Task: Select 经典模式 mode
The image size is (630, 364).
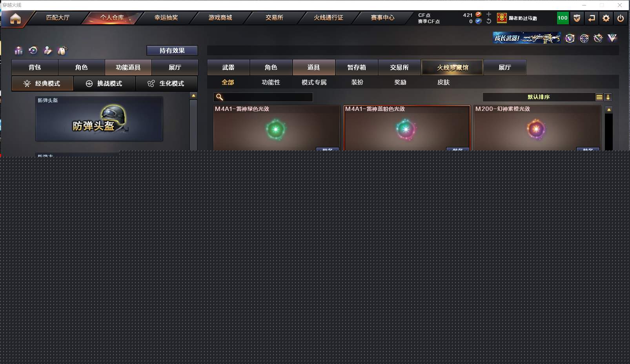Action: click(x=42, y=83)
